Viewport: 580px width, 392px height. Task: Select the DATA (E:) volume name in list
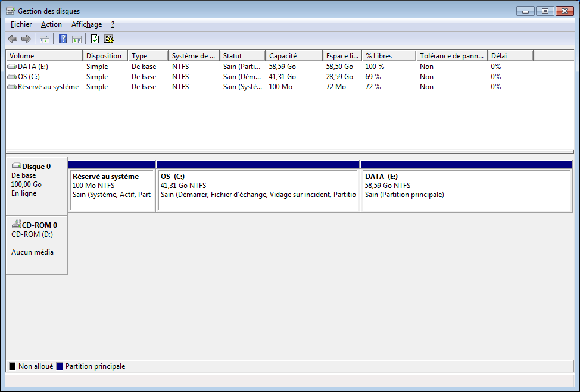pos(33,67)
